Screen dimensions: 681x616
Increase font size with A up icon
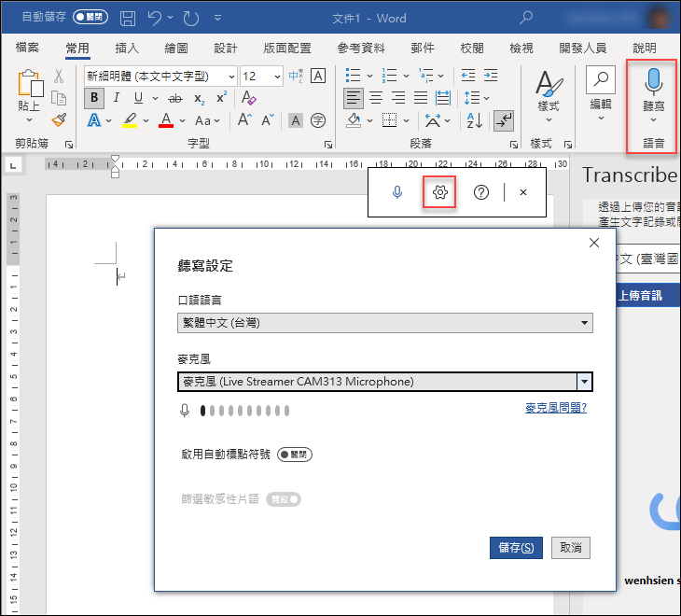[x=244, y=119]
